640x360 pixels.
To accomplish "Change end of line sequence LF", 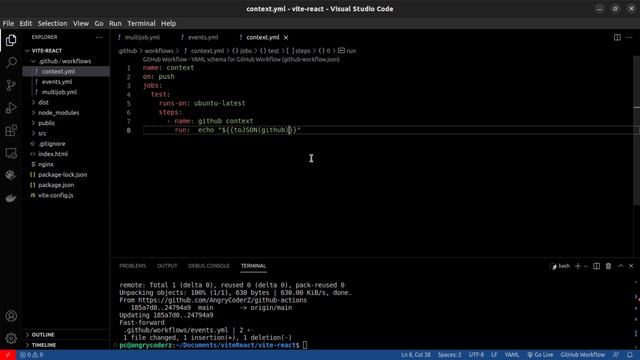I will tap(494, 355).
